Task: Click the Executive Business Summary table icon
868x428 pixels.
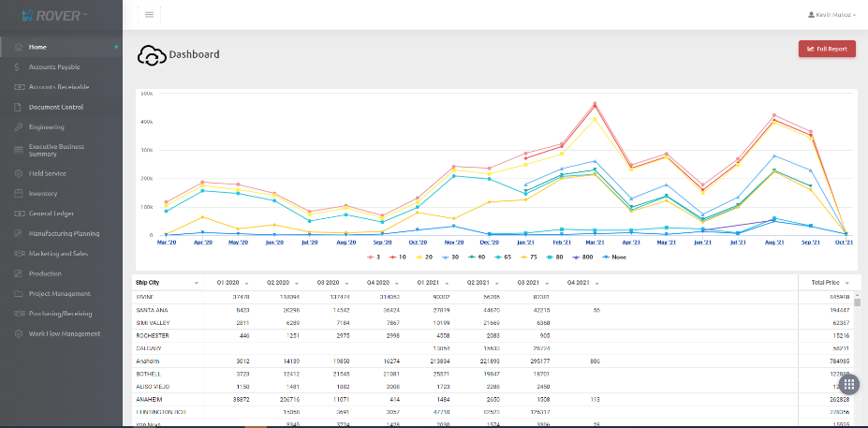Action: (19, 150)
